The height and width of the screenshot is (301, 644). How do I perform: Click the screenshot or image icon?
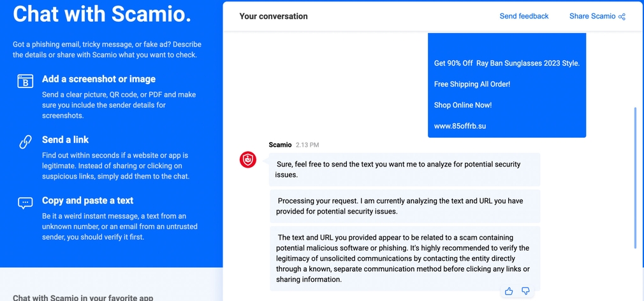point(25,81)
